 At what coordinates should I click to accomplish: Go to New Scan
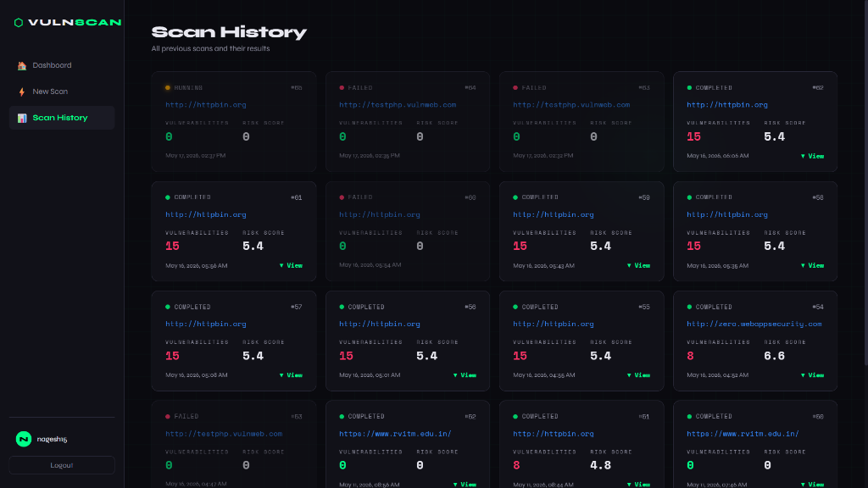click(62, 91)
